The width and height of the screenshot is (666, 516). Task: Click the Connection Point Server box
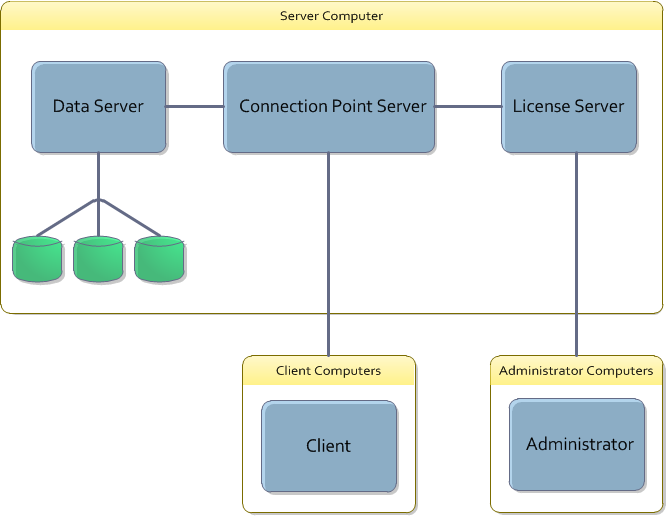(329, 107)
